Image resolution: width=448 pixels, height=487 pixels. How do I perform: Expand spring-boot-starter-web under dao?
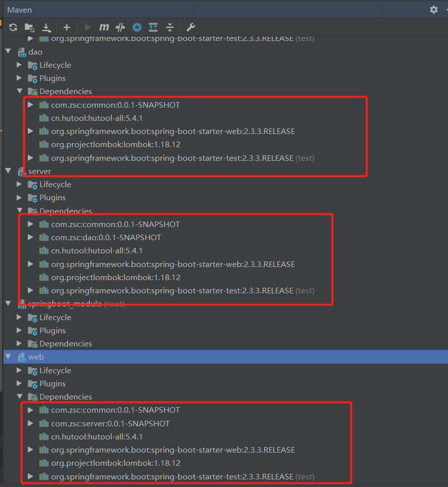[30, 131]
